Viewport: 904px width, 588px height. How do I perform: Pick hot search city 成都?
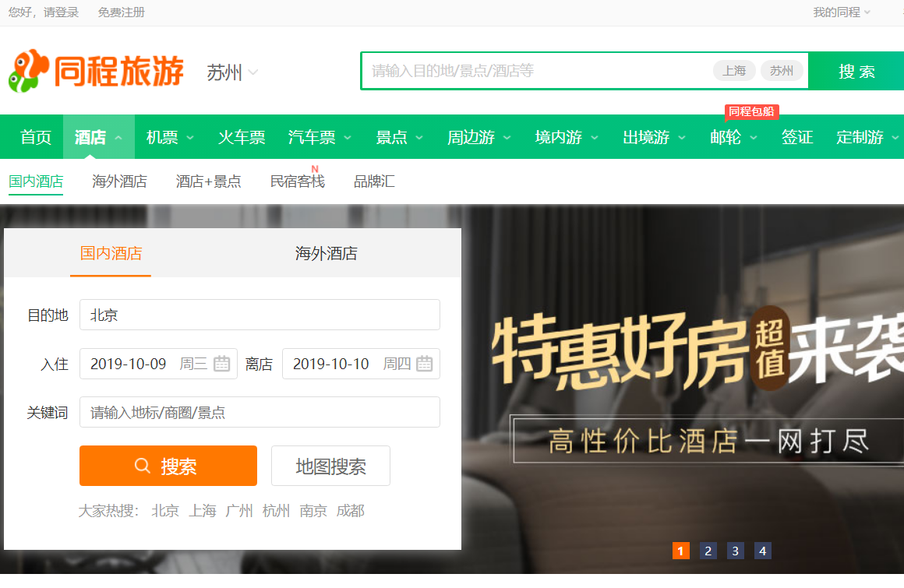(351, 511)
